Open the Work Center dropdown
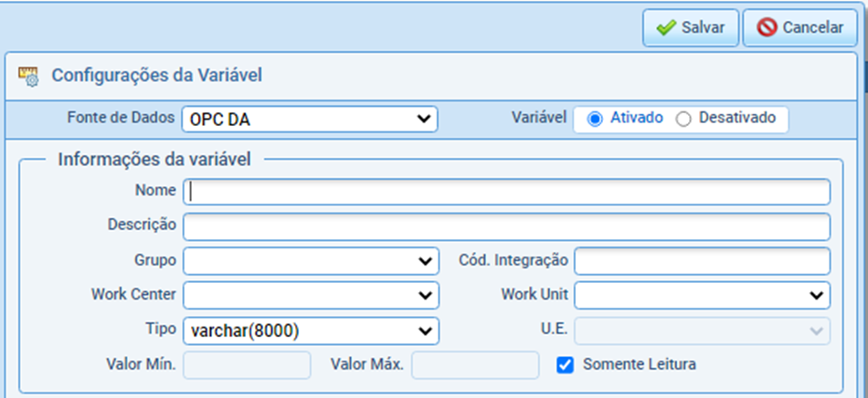 point(311,295)
